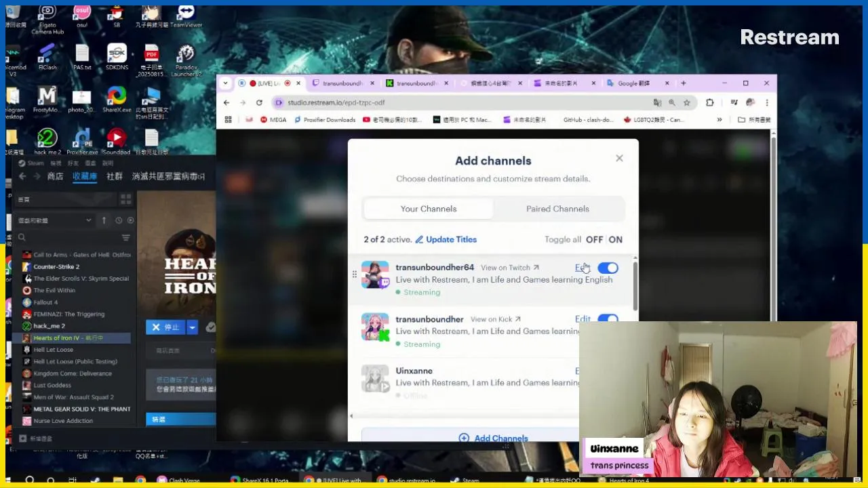Click the transunboundher Kick avatar

coord(375,327)
